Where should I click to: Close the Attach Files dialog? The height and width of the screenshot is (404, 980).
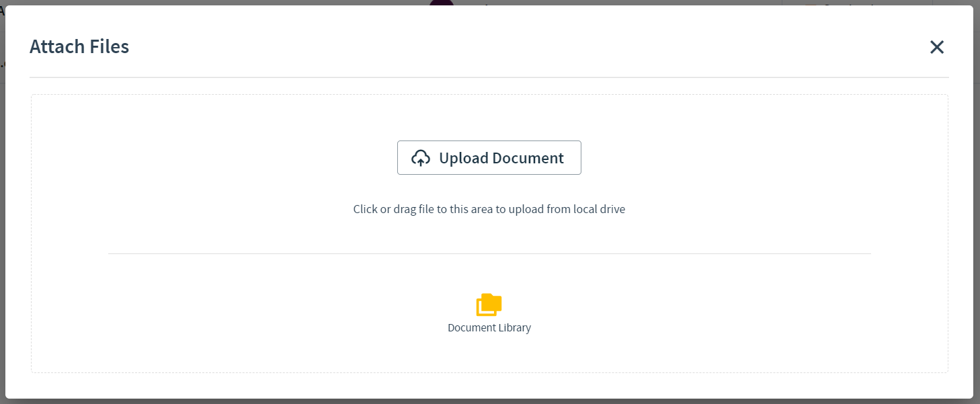(x=937, y=47)
